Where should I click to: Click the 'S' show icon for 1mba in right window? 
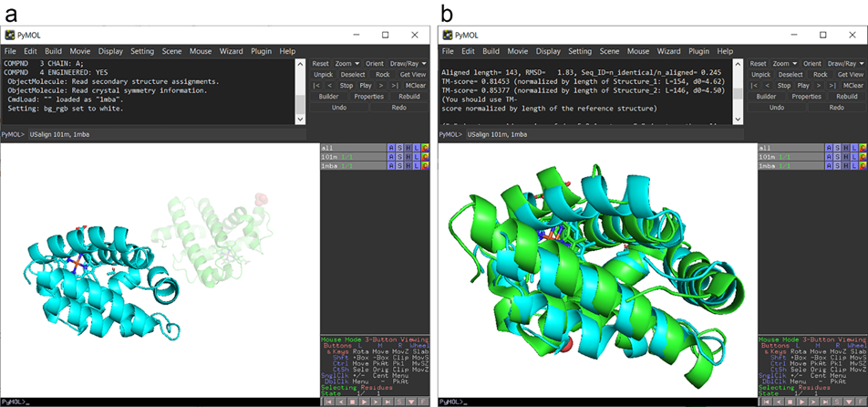[836, 166]
